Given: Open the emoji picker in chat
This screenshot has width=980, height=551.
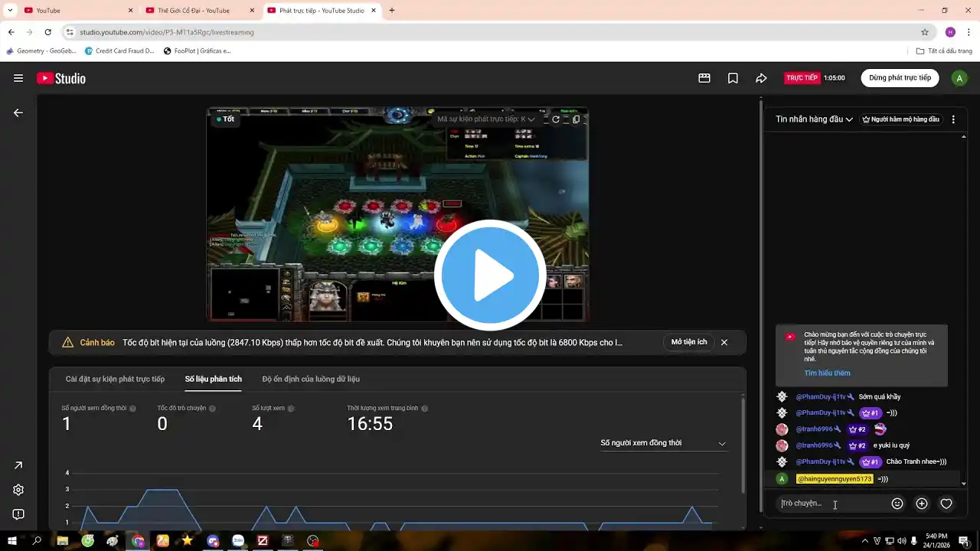Looking at the screenshot, I should [897, 504].
